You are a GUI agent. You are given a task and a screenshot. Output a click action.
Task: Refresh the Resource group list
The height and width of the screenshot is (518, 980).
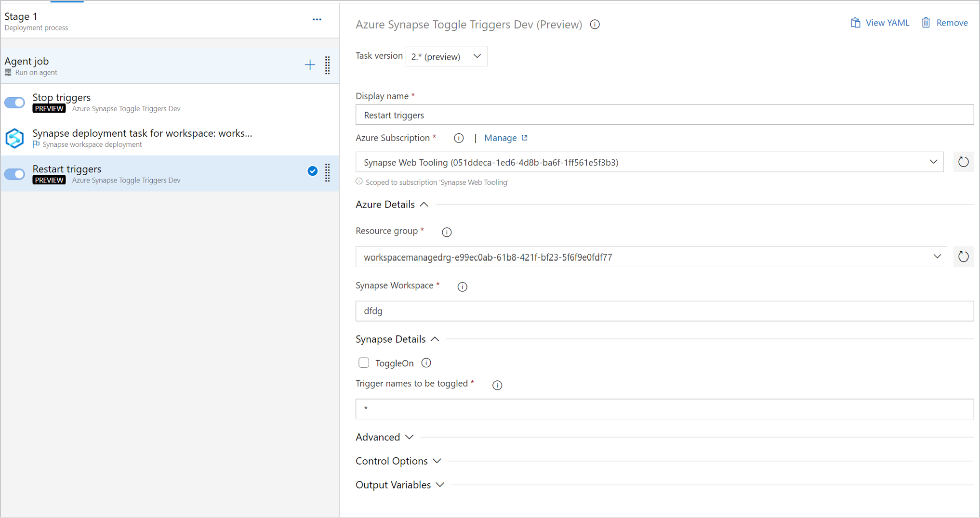[x=964, y=257]
